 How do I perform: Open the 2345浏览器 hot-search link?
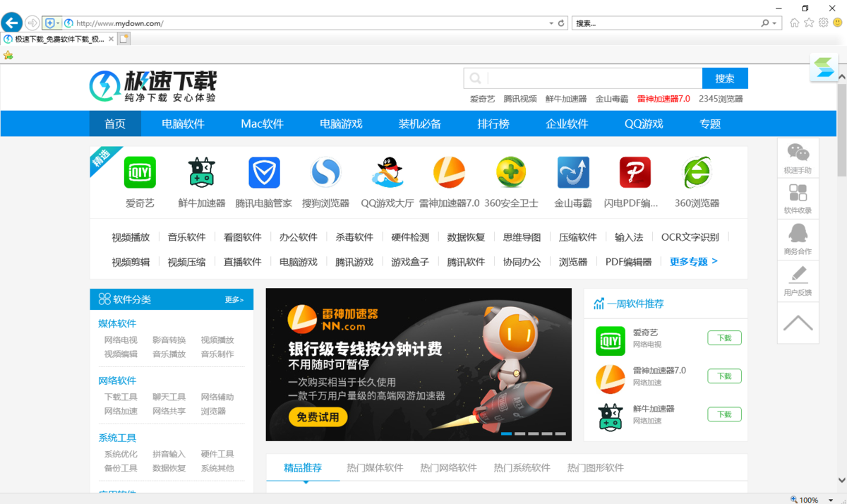[721, 99]
